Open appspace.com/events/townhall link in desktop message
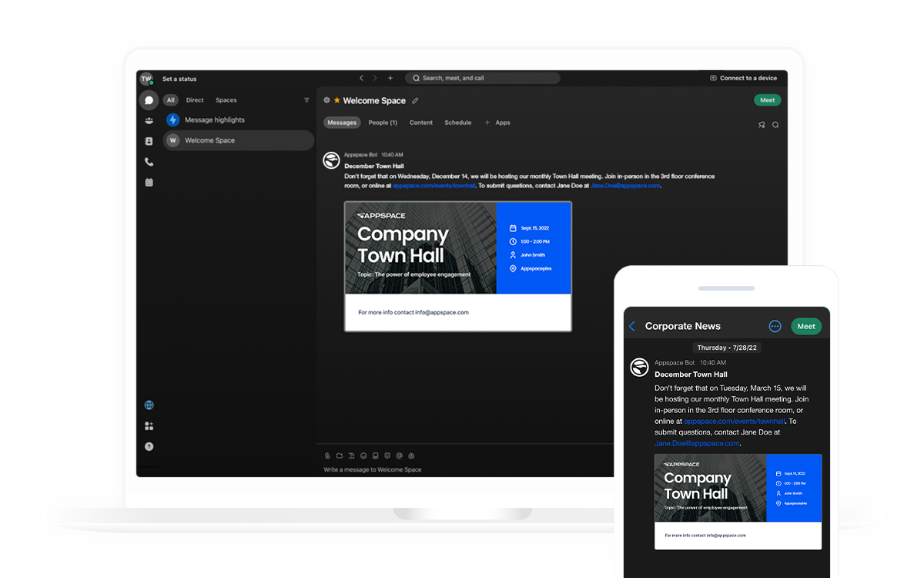The image size is (924, 578). coord(434,186)
